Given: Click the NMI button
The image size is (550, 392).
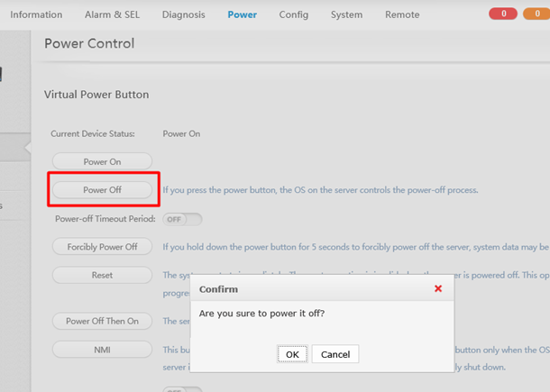Looking at the screenshot, I should 102,349.
